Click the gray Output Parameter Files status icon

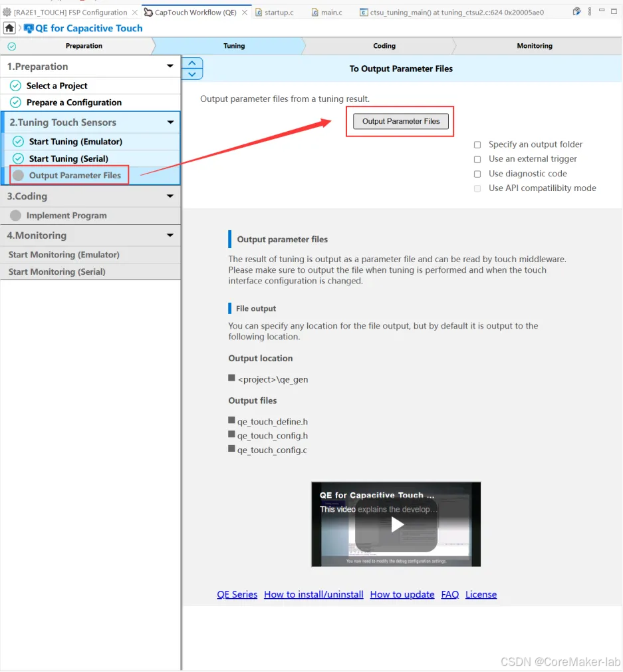18,175
